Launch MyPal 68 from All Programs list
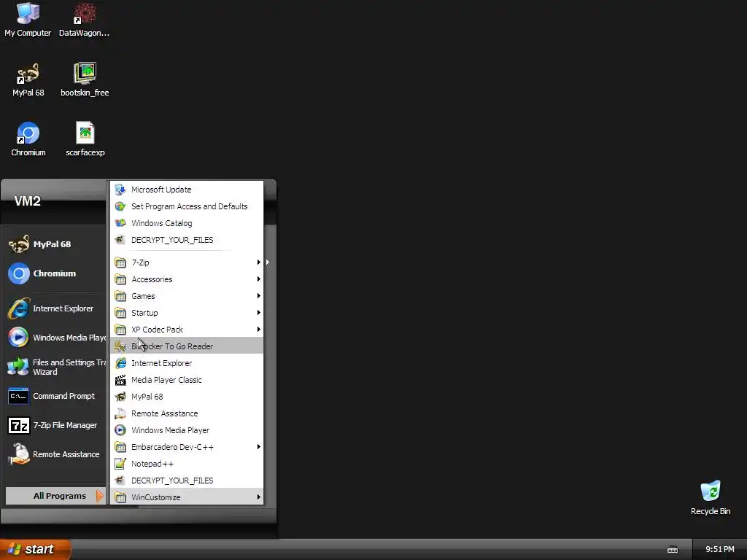Image resolution: width=747 pixels, height=560 pixels. point(187,397)
